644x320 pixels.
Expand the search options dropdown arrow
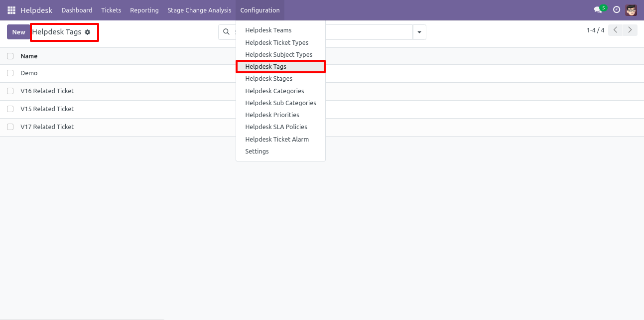coord(419,32)
